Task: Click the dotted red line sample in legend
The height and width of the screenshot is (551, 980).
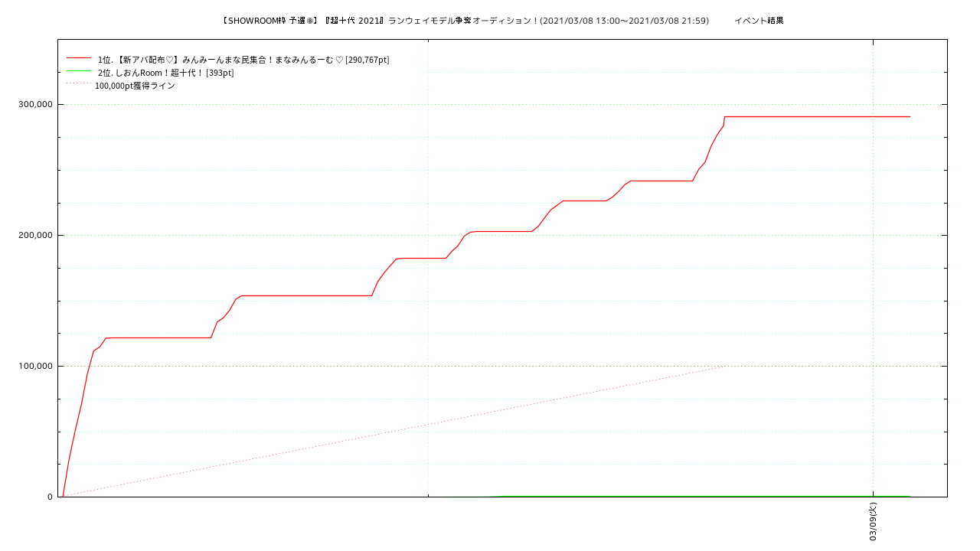Action: (79, 83)
